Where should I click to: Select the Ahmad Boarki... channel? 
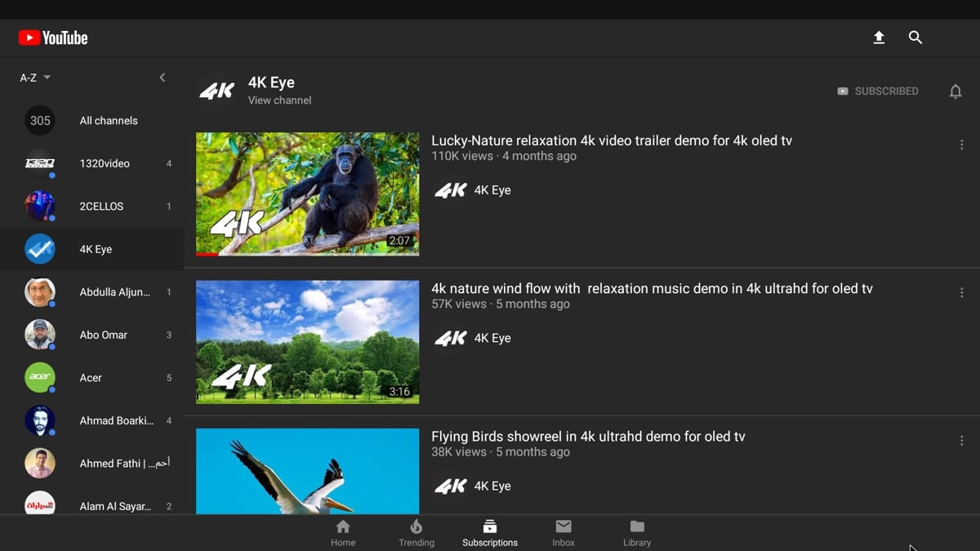pos(92,420)
